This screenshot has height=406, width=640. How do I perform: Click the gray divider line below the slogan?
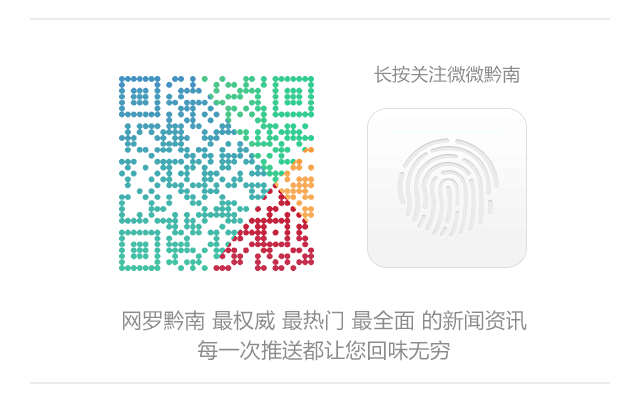tap(320, 383)
